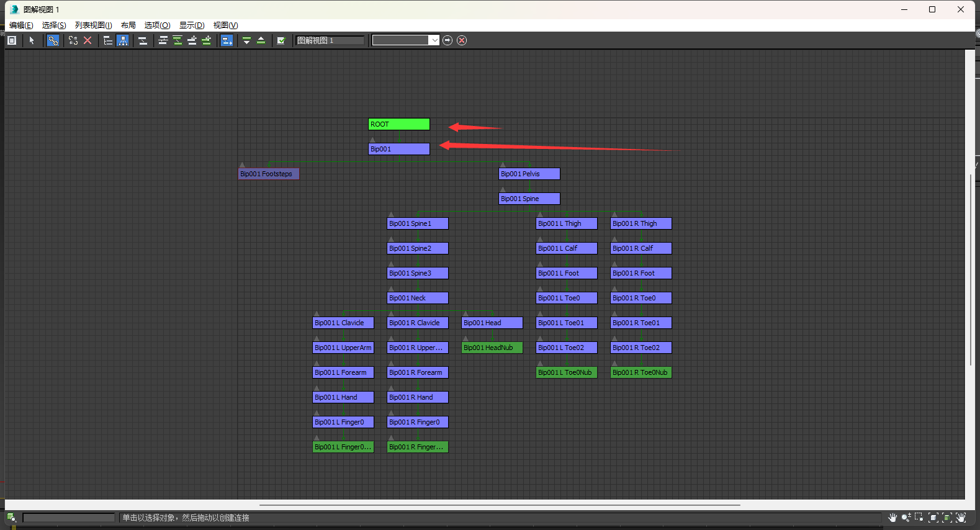Collapse arrow above Bip001 node
Image resolution: width=980 pixels, height=530 pixels.
tap(372, 140)
